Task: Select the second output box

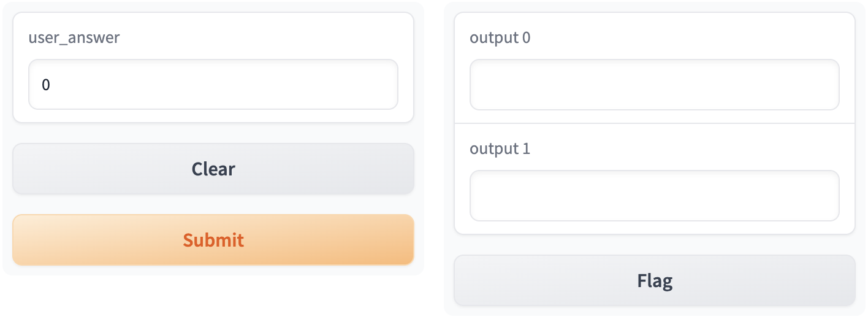Action: coord(654,196)
